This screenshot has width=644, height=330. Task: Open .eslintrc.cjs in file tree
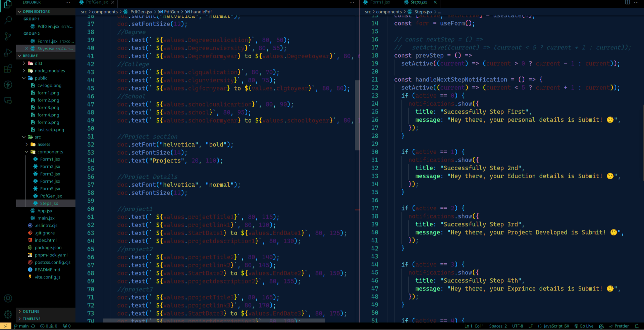(x=46, y=225)
